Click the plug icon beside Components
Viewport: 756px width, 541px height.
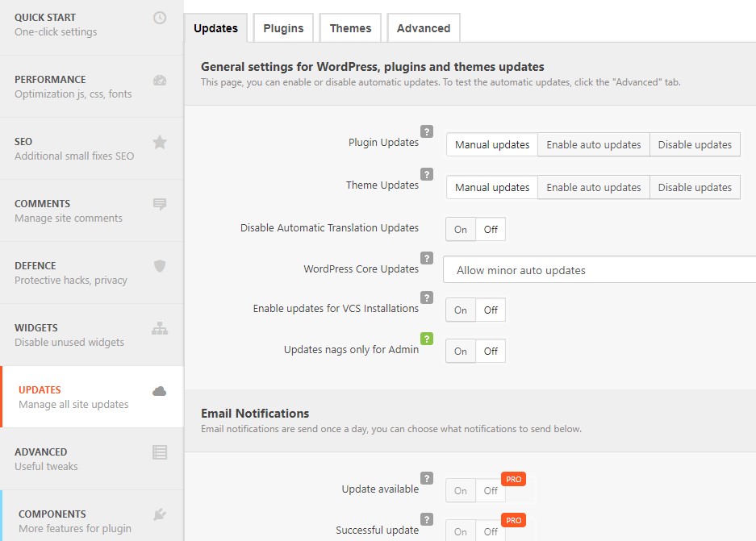[x=160, y=514]
